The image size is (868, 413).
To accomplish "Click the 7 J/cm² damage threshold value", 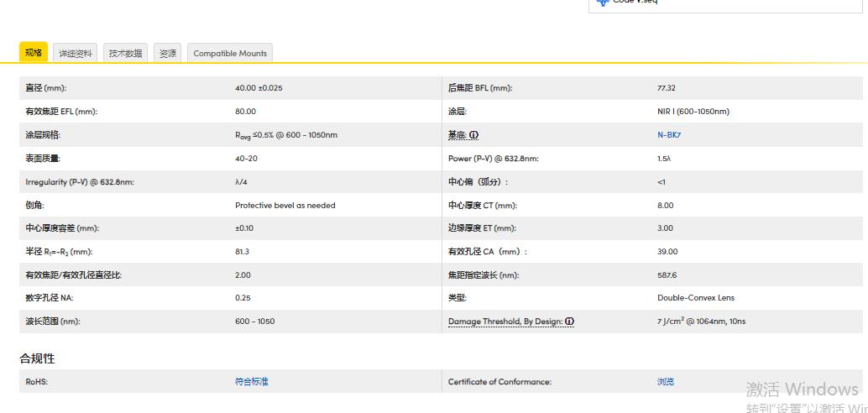I will [x=701, y=322].
